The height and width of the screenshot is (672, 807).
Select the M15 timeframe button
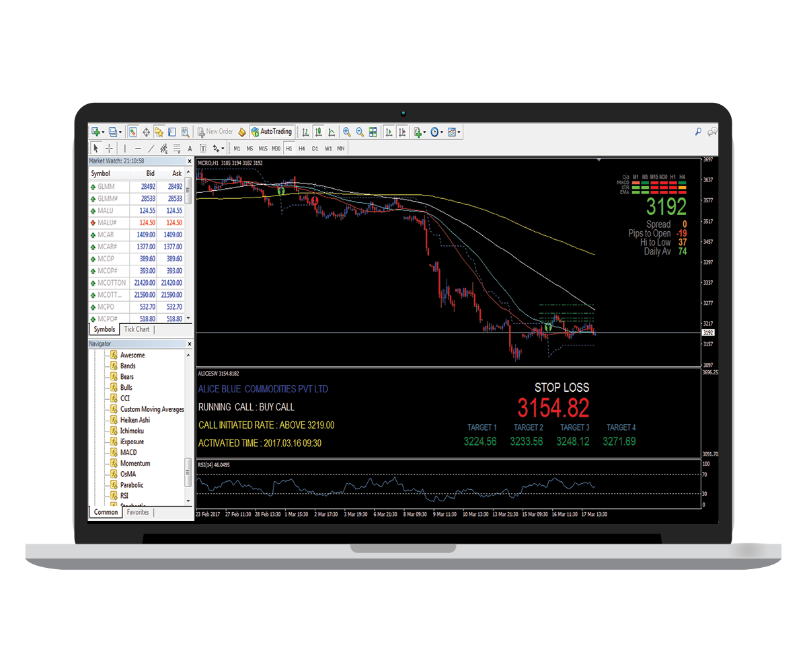[262, 149]
